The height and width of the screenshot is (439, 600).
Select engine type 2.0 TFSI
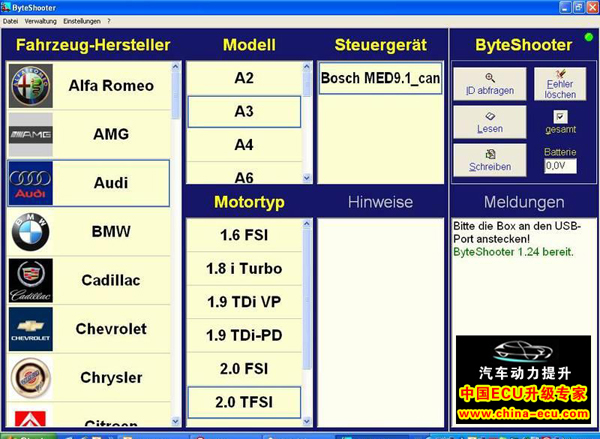pos(244,402)
